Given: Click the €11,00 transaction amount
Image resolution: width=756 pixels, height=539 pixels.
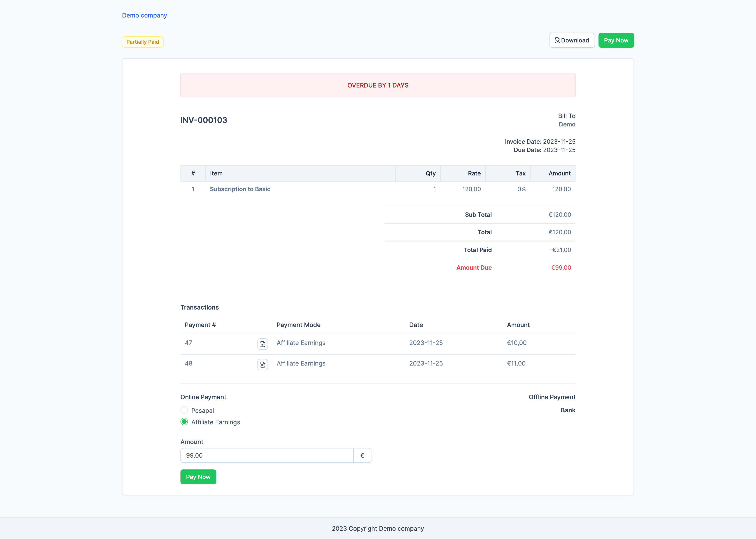Looking at the screenshot, I should [x=516, y=363].
